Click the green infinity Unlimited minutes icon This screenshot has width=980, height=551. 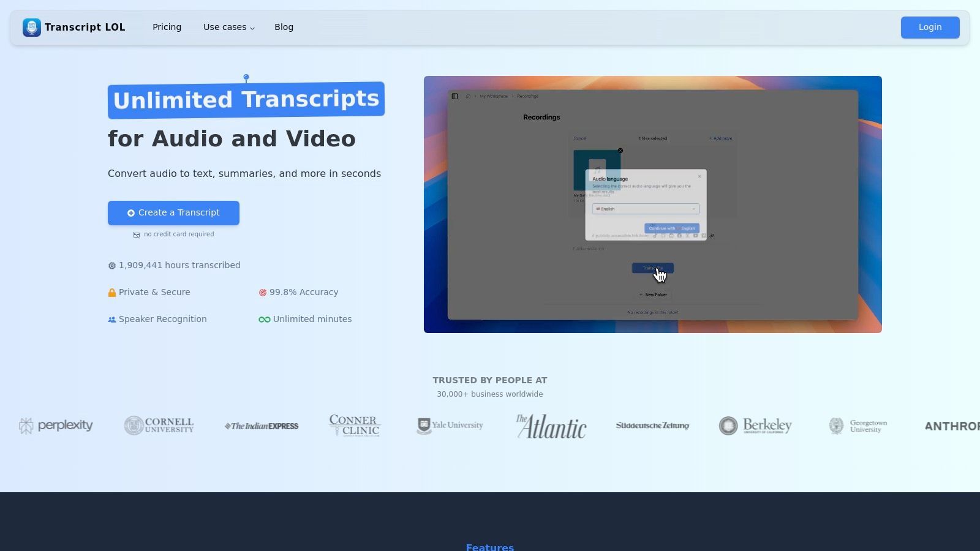coord(265,320)
